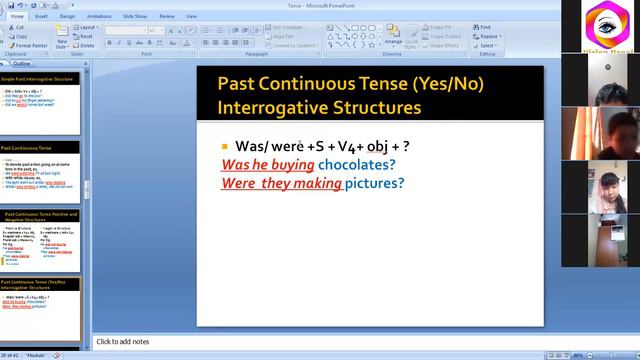Reset the slide layout
640x360 pixels.
point(83,36)
